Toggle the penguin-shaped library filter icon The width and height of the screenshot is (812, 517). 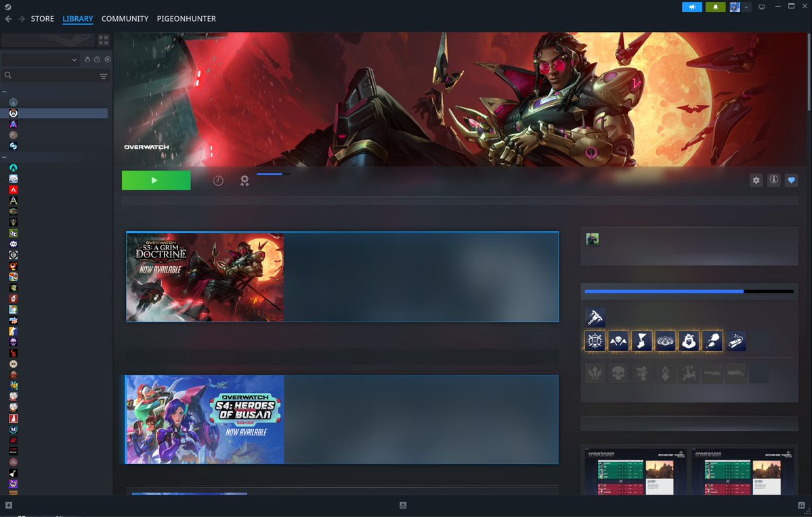87,60
